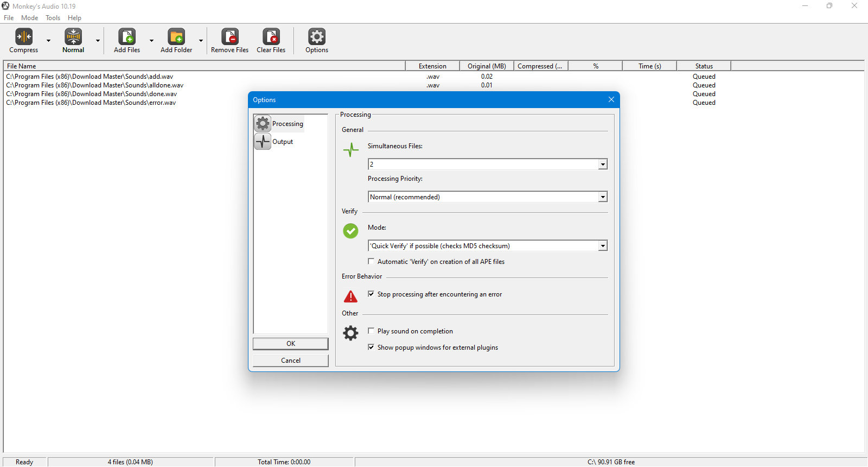The image size is (868, 467).
Task: Click the Total Time status bar entry
Action: pyautogui.click(x=284, y=462)
